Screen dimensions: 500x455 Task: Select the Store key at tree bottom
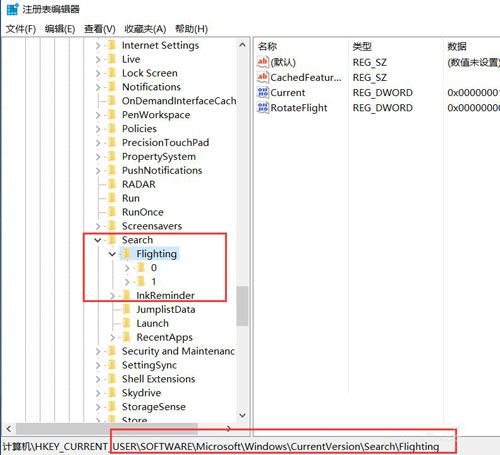[134, 419]
